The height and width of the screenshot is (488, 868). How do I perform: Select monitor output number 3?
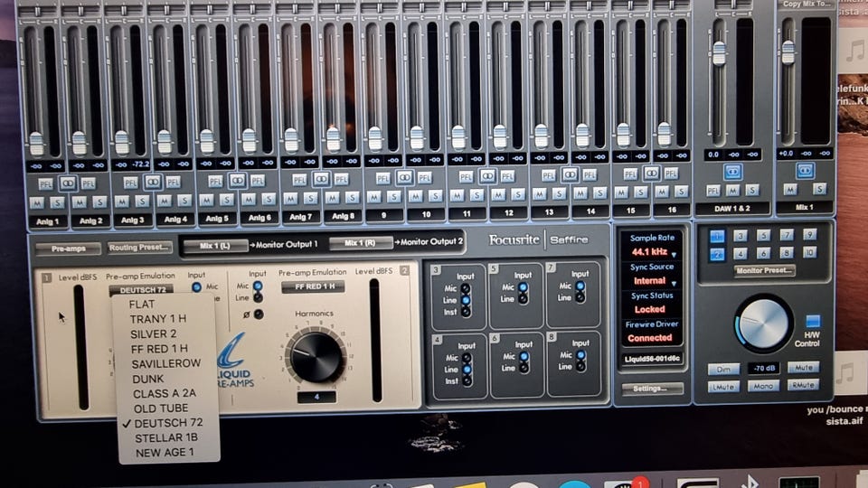pos(741,235)
